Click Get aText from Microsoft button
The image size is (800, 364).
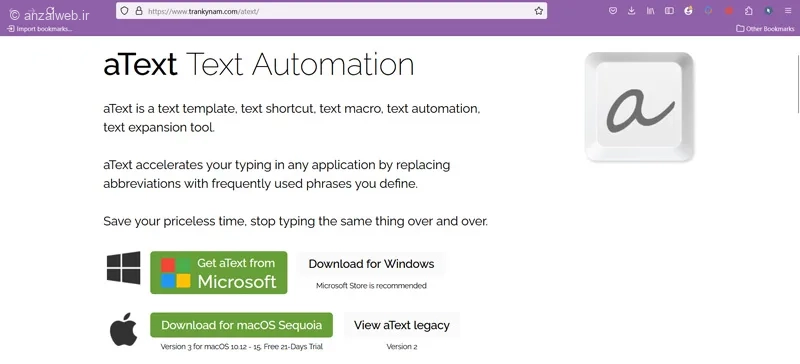218,272
